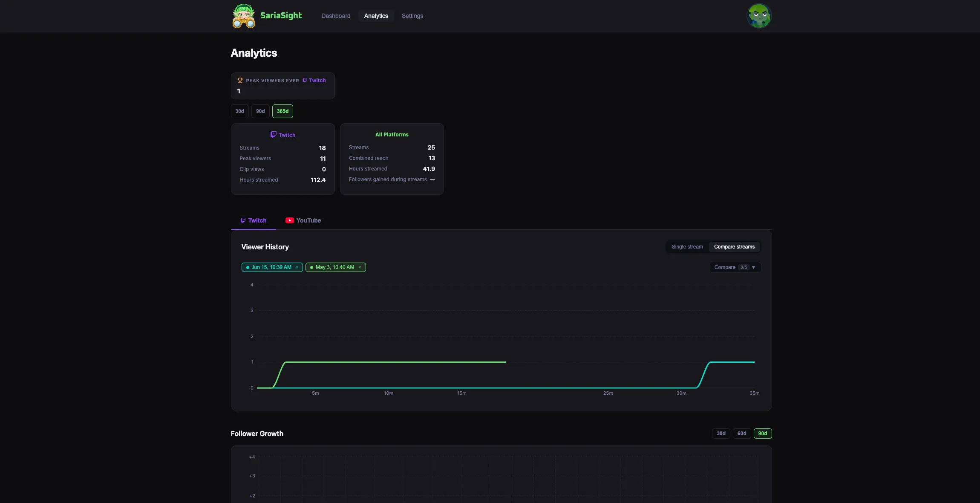Click the All Platforms hours streamed 41.9
The width and height of the screenshot is (980, 503).
pos(429,169)
